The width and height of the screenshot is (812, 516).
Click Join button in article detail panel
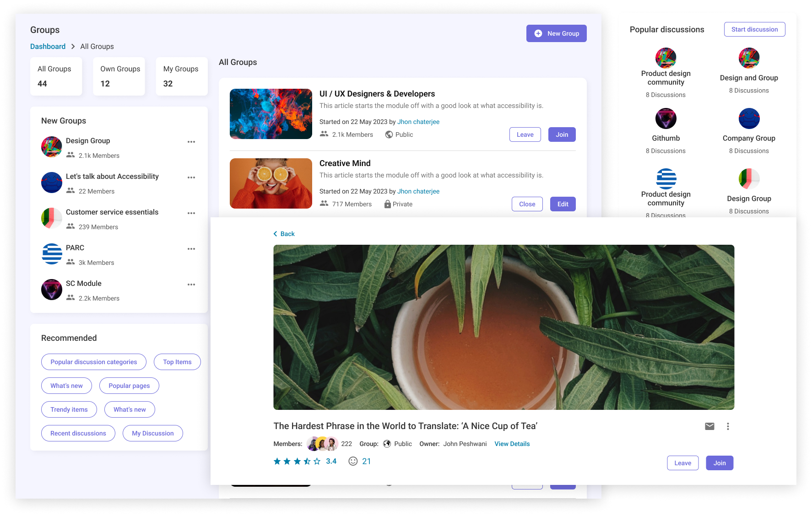click(x=720, y=463)
